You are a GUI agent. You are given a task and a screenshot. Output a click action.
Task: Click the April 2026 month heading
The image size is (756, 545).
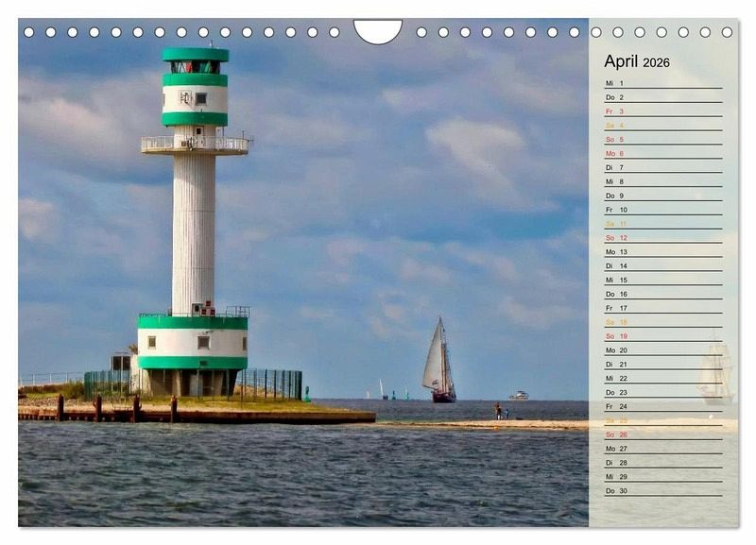pos(637,61)
